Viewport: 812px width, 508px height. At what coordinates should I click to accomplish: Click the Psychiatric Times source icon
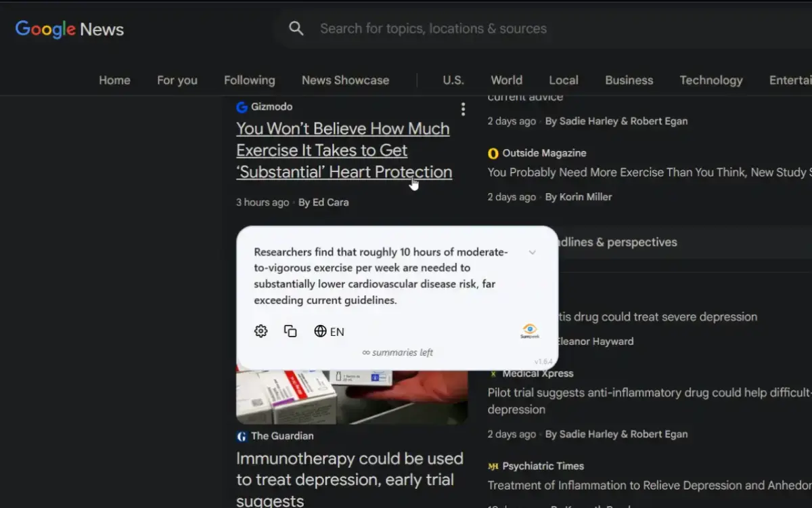tap(493, 466)
